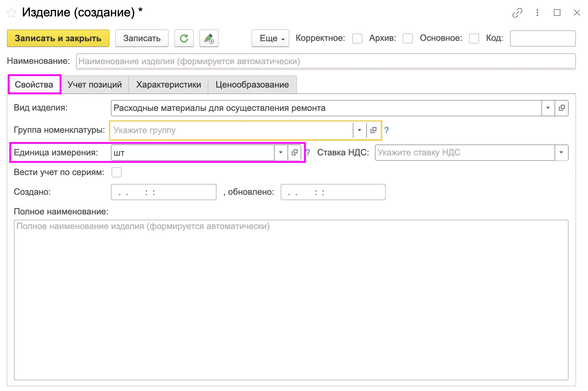Enable the Архив checkbox

pos(408,38)
